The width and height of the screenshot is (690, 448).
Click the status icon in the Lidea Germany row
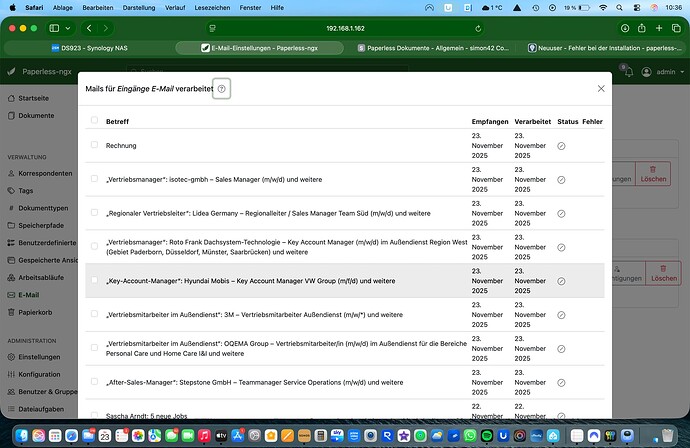561,213
